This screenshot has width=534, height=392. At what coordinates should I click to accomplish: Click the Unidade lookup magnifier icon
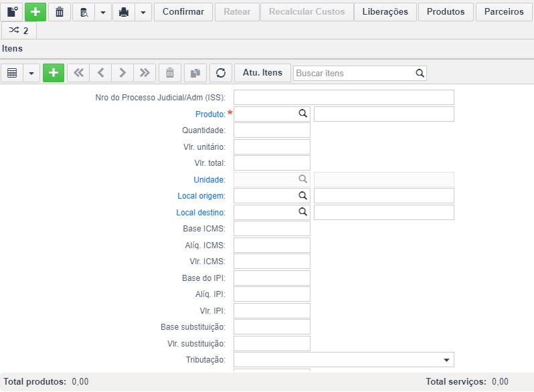click(x=302, y=179)
